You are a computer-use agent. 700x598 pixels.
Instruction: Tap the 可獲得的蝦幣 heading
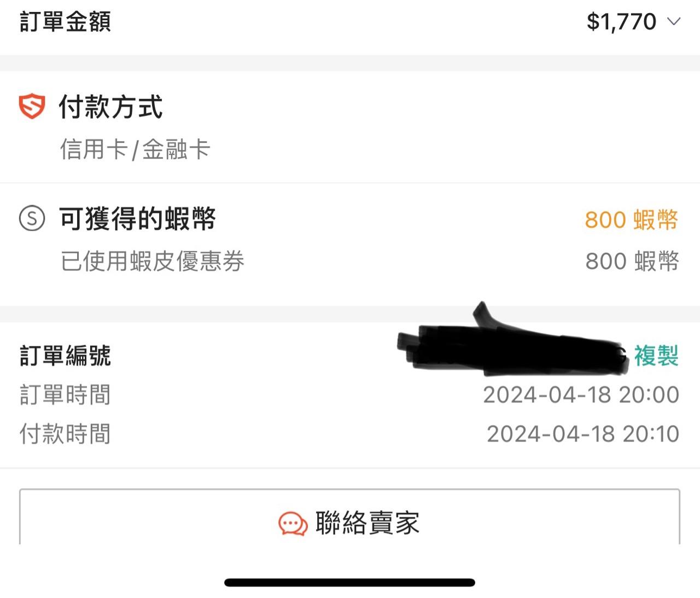(137, 219)
